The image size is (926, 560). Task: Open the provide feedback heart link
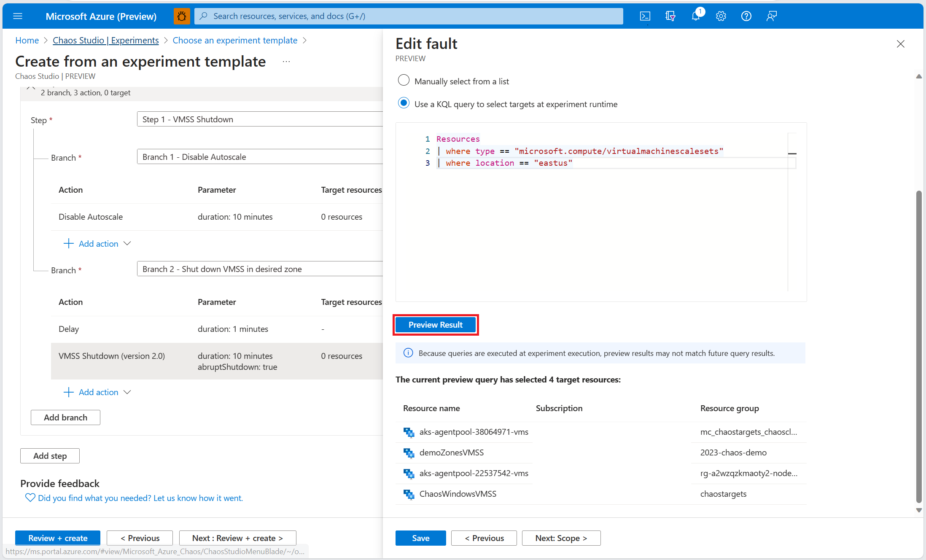pyautogui.click(x=135, y=498)
